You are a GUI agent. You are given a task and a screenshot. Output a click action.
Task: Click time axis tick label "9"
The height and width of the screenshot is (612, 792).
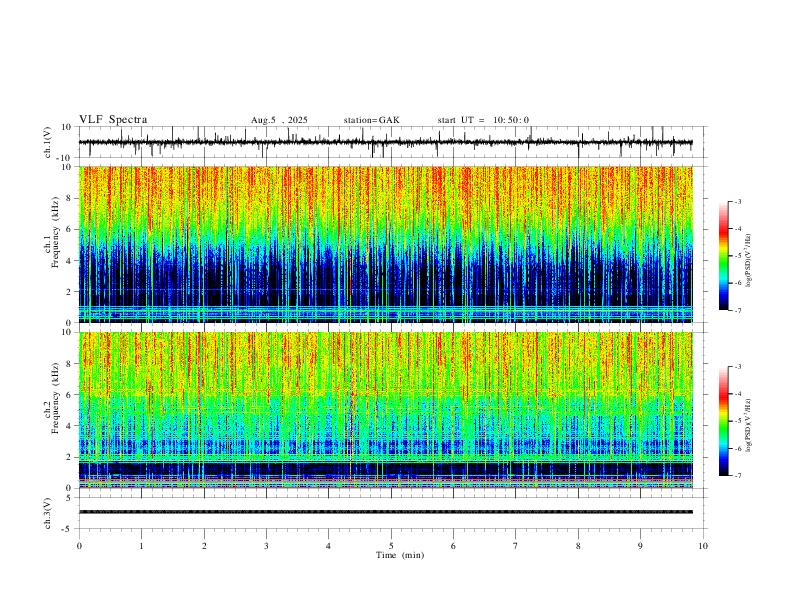[640, 546]
